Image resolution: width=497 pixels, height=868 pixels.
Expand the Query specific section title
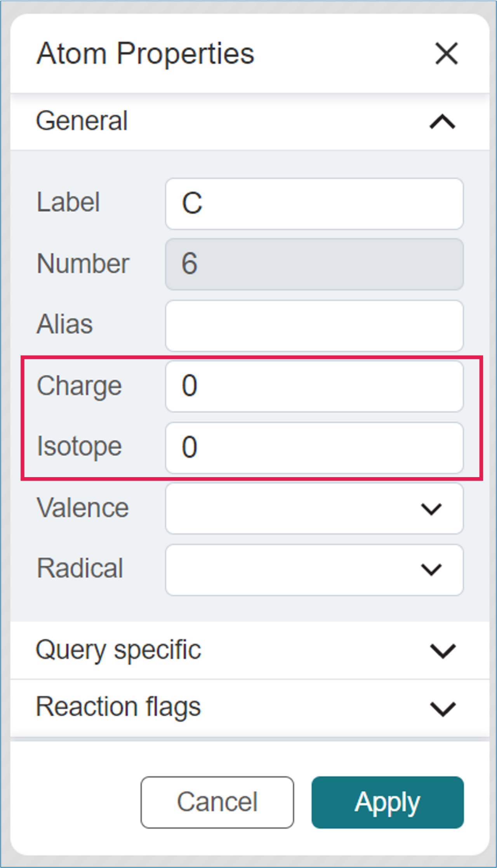119,650
